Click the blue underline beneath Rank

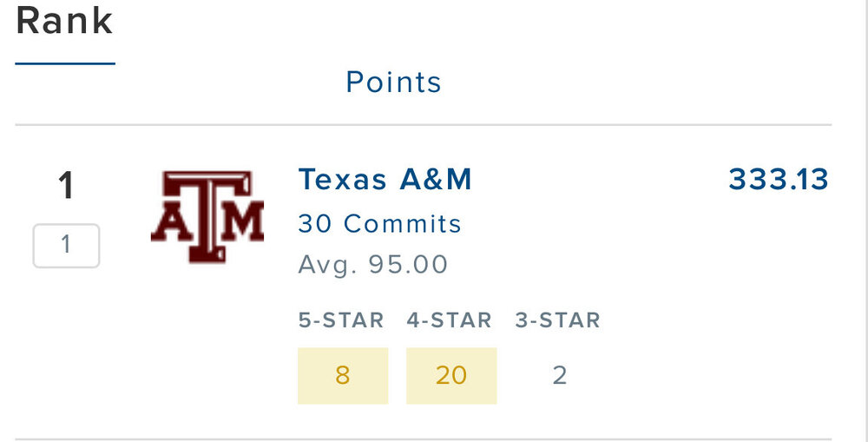click(x=65, y=63)
